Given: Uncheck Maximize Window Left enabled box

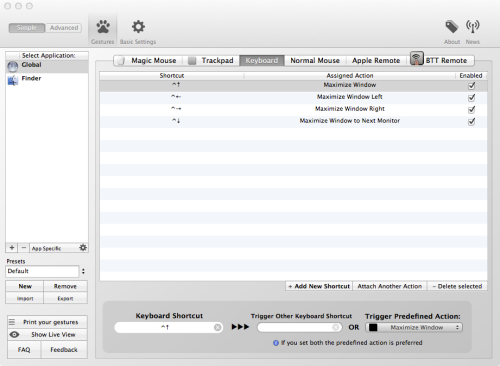Looking at the screenshot, I should (x=471, y=98).
